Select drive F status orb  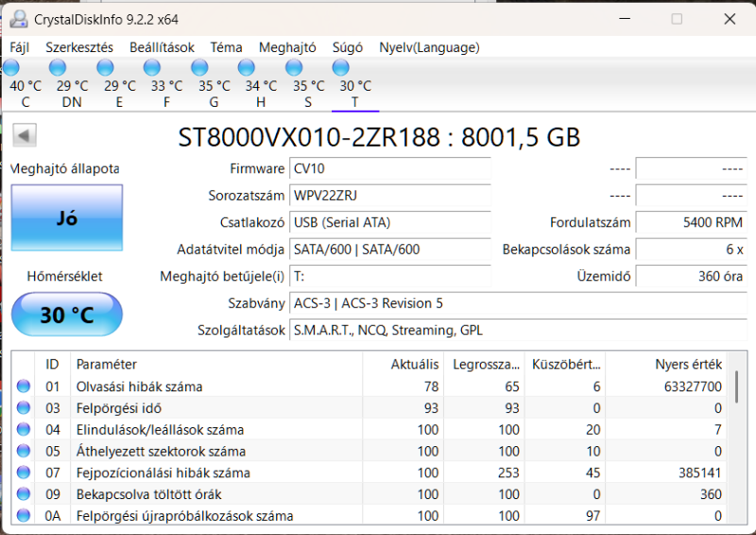(152, 68)
